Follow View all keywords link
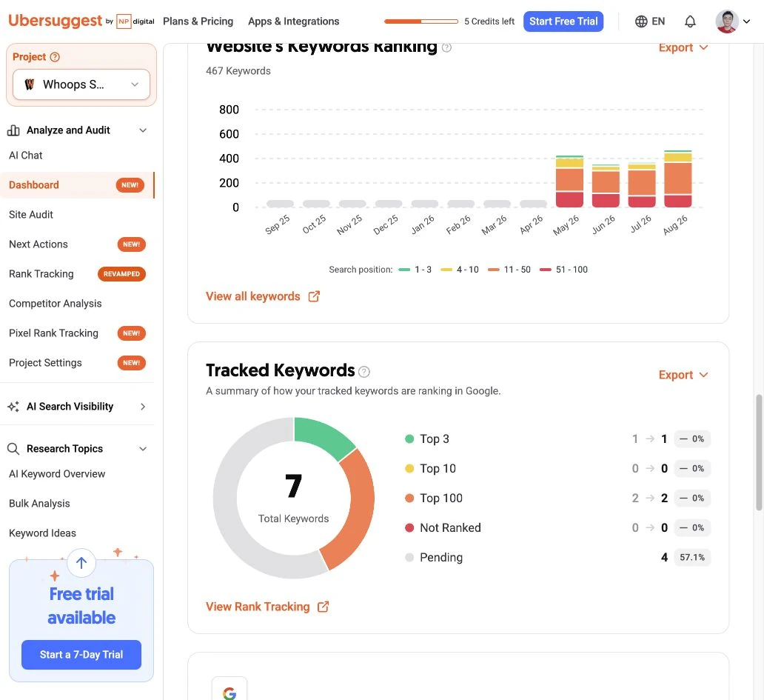This screenshot has width=764, height=700. (253, 296)
